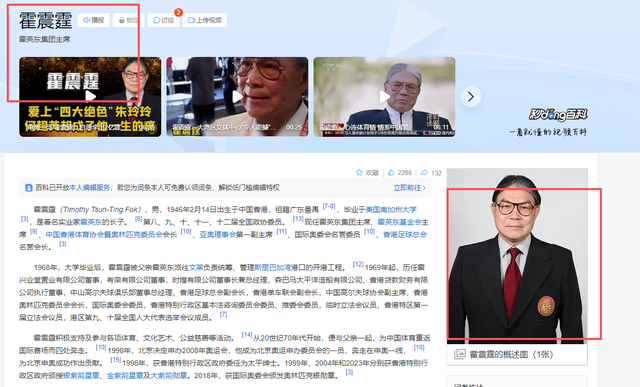Open the 讨论 discussion button

(x=163, y=20)
